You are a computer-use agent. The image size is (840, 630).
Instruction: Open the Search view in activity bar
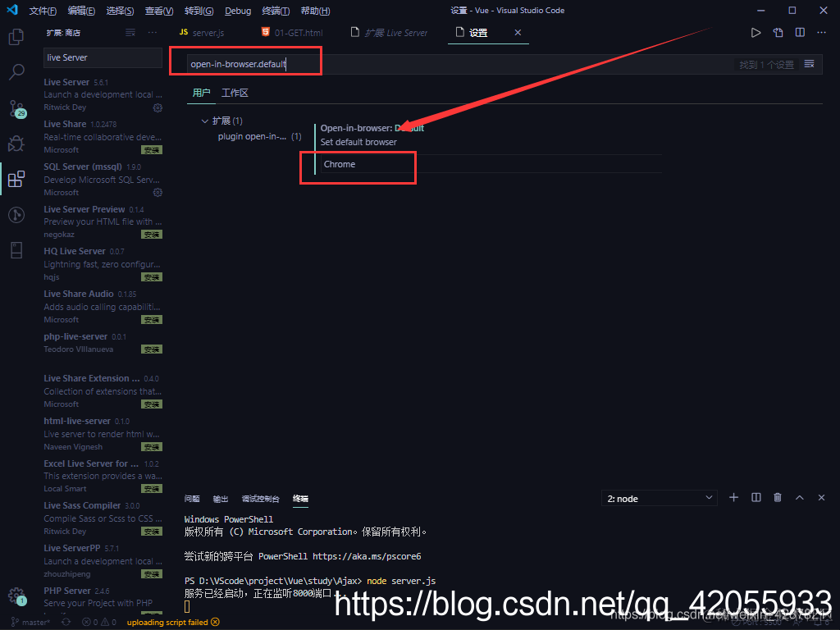pyautogui.click(x=16, y=72)
